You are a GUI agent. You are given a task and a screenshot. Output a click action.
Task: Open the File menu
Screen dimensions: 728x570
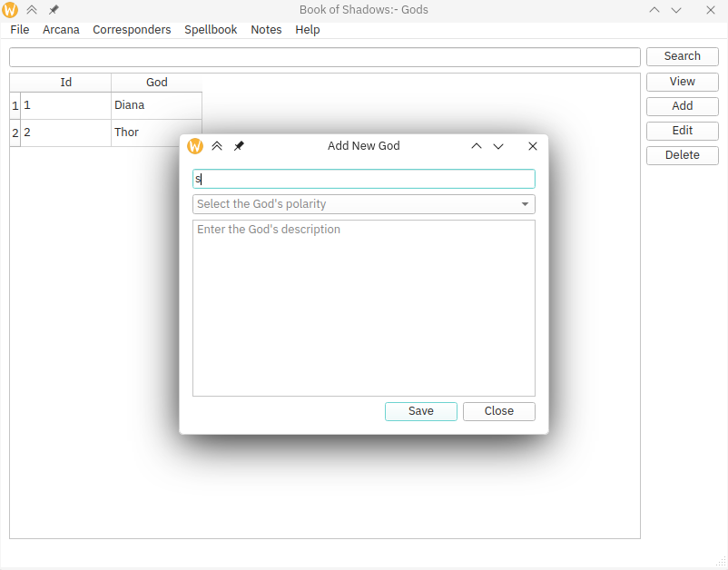pos(20,30)
